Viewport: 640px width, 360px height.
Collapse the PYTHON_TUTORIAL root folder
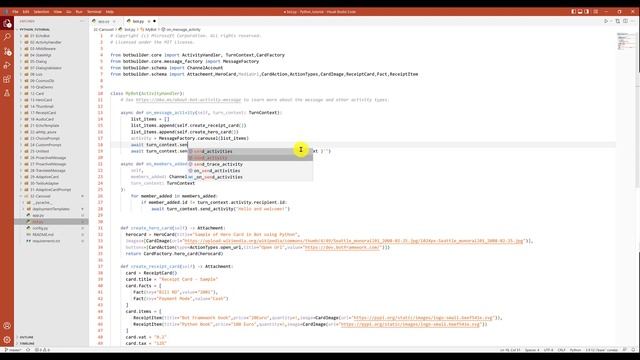(34, 29)
